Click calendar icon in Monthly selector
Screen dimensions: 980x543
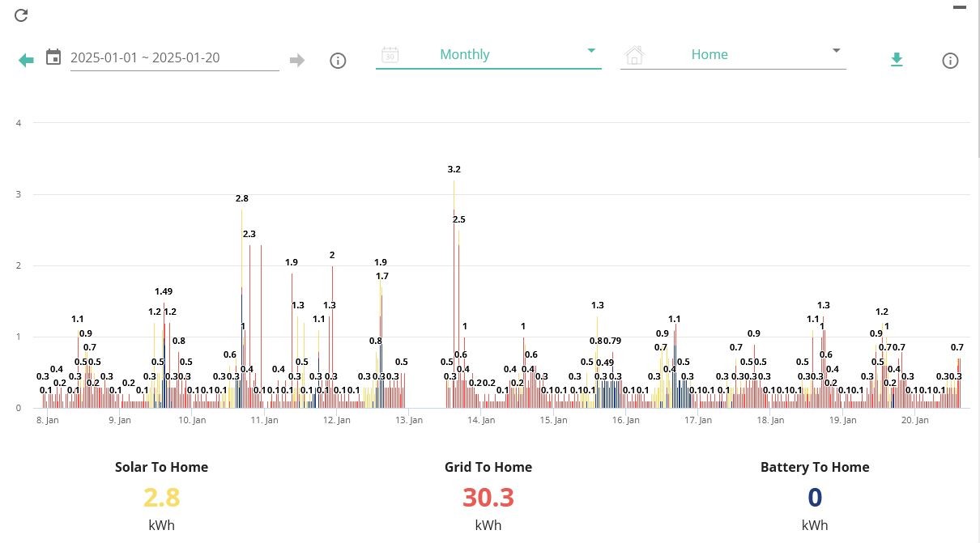390,55
